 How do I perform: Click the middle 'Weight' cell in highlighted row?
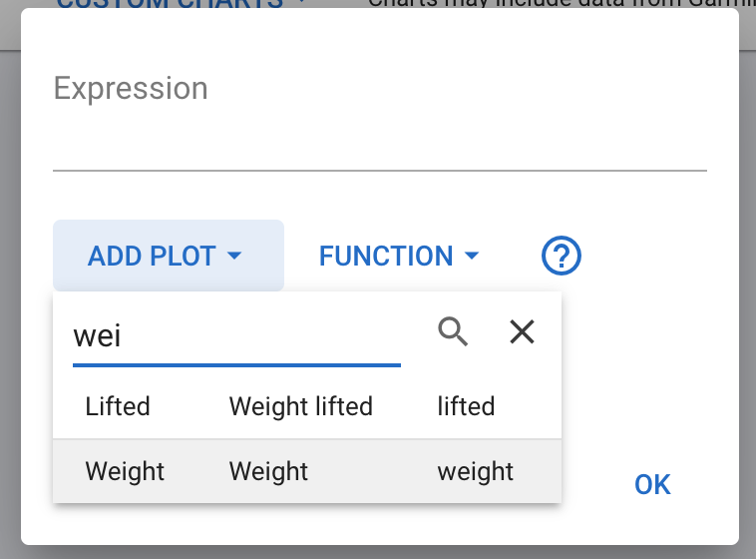(x=268, y=471)
